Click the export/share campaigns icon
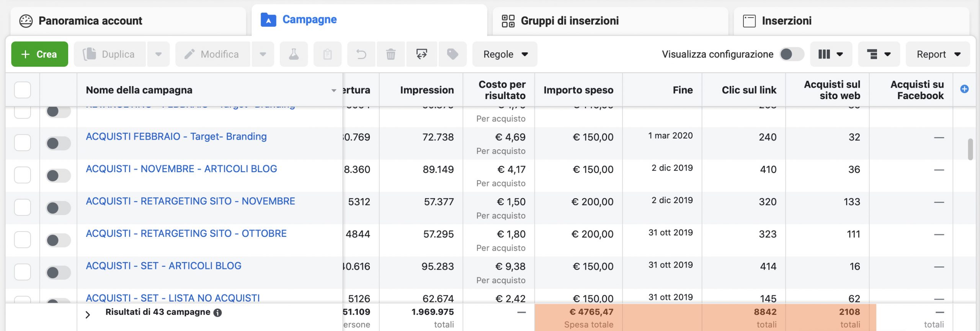The image size is (980, 331). (x=421, y=54)
